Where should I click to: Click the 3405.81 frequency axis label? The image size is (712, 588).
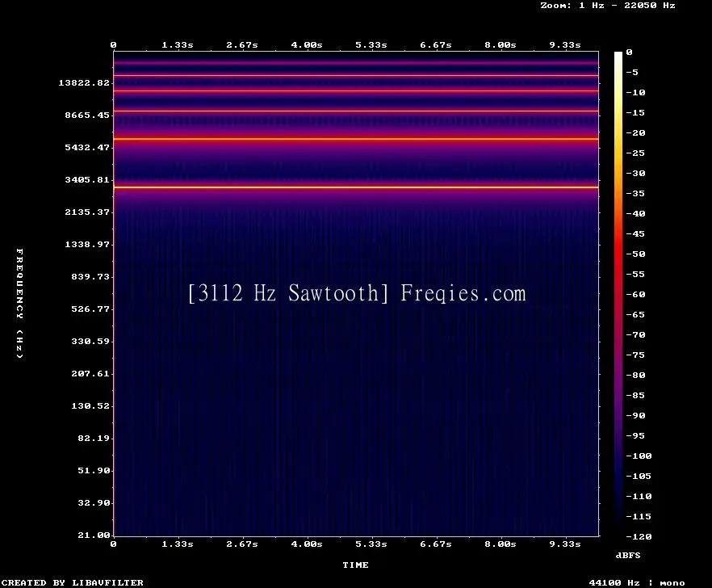(x=87, y=179)
